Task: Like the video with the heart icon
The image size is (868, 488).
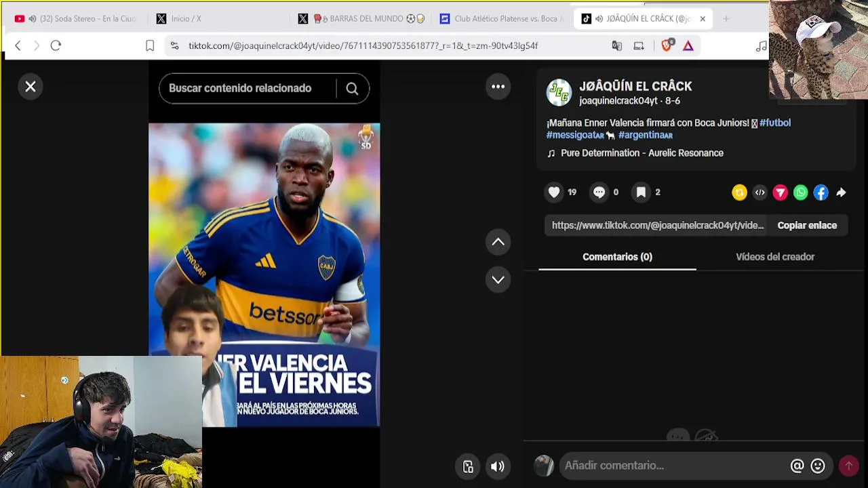Action: tap(554, 192)
